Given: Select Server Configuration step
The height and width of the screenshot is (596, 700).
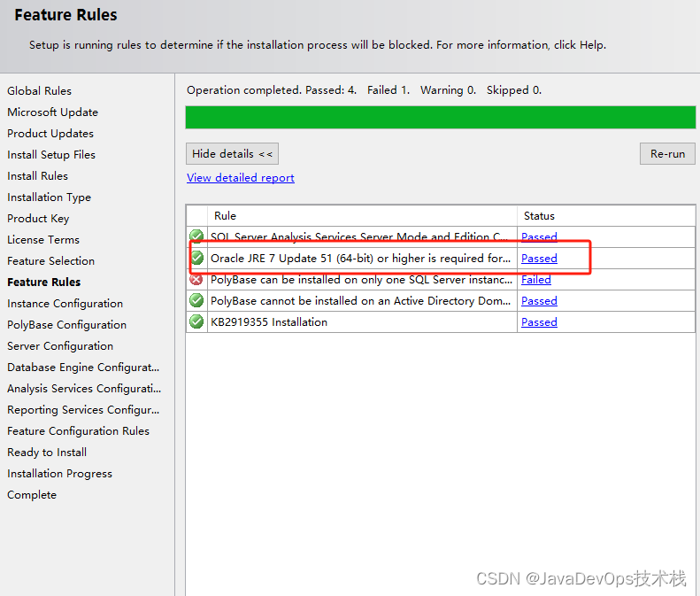Looking at the screenshot, I should click(60, 346).
